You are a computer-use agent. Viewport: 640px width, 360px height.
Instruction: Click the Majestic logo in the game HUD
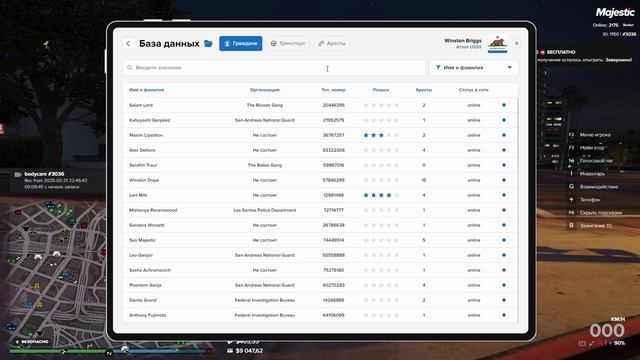click(615, 13)
